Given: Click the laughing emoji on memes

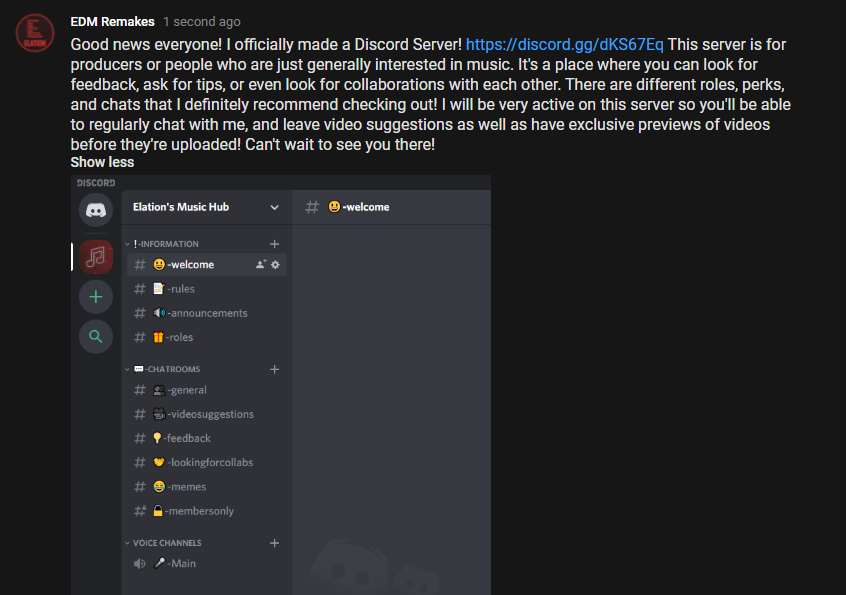Looking at the screenshot, I should pyautogui.click(x=159, y=487).
